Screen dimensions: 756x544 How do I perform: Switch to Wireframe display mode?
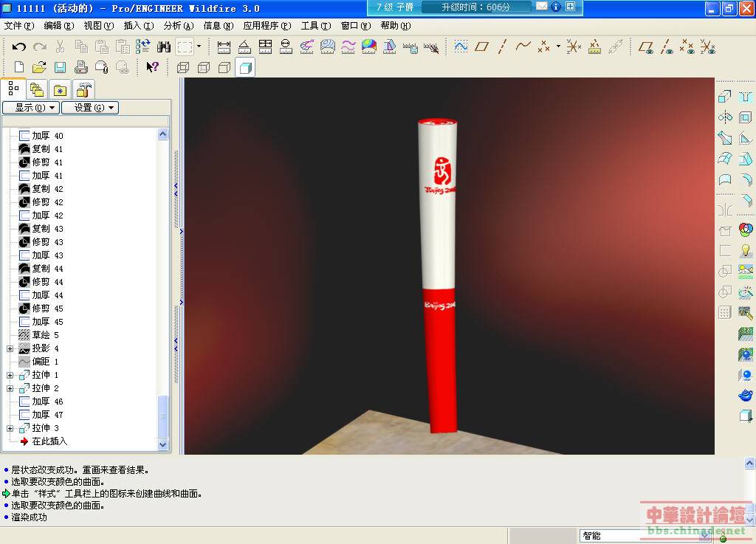tap(183, 68)
